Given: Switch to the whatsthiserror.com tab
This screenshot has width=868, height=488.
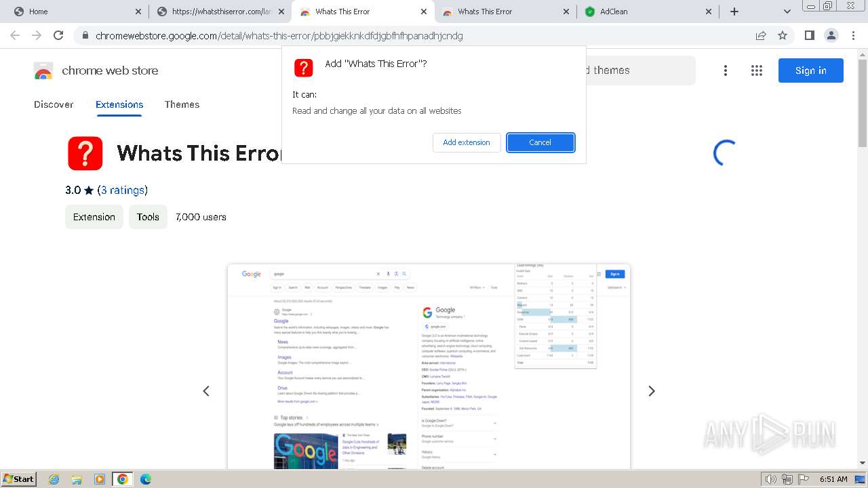Looking at the screenshot, I should (x=221, y=12).
